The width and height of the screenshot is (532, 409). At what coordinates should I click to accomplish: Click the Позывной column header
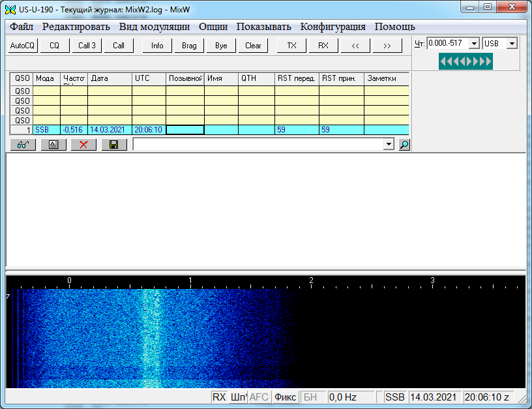coord(185,78)
